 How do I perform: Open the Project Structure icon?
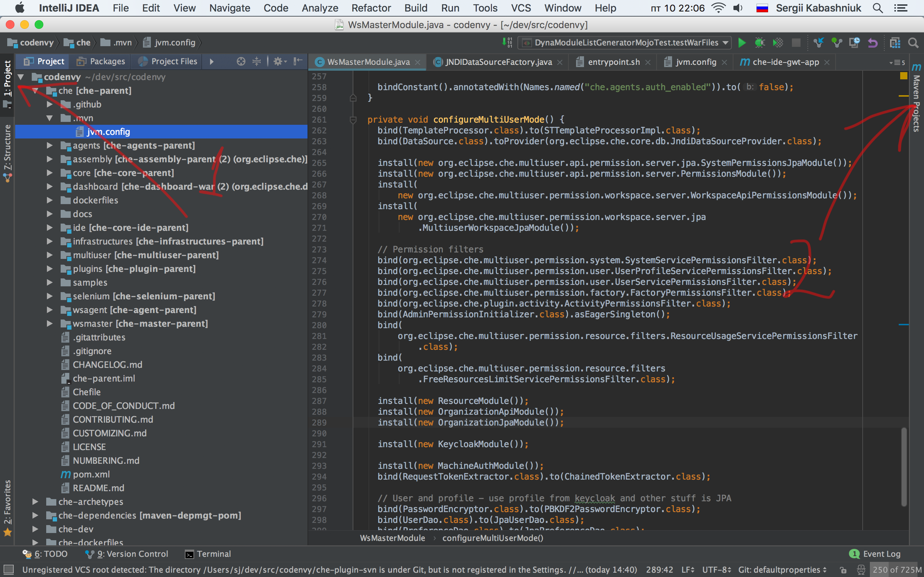click(895, 43)
